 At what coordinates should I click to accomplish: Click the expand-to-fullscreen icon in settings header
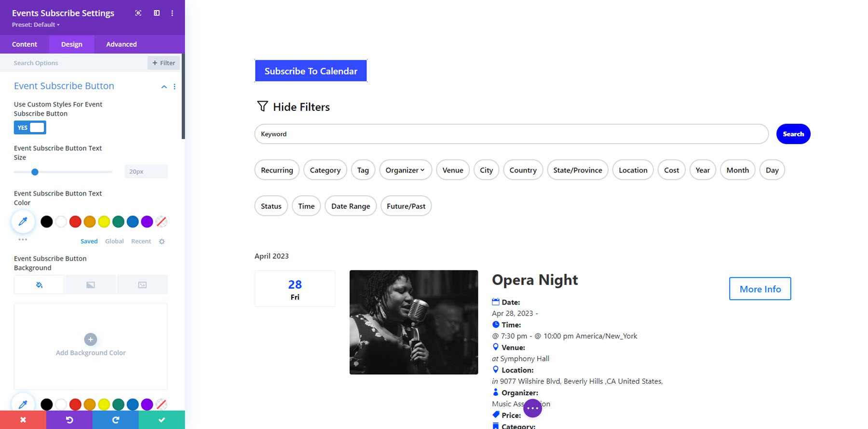click(138, 13)
